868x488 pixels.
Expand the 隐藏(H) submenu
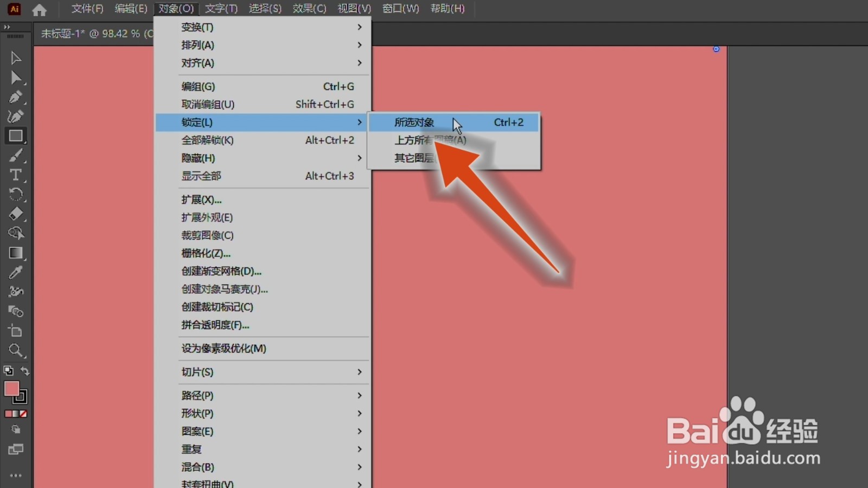click(263, 158)
